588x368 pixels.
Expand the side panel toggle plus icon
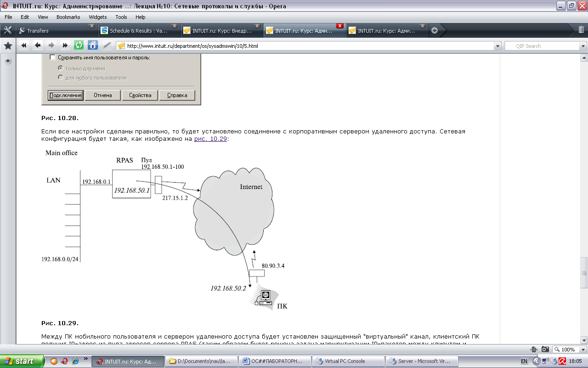[x=8, y=61]
